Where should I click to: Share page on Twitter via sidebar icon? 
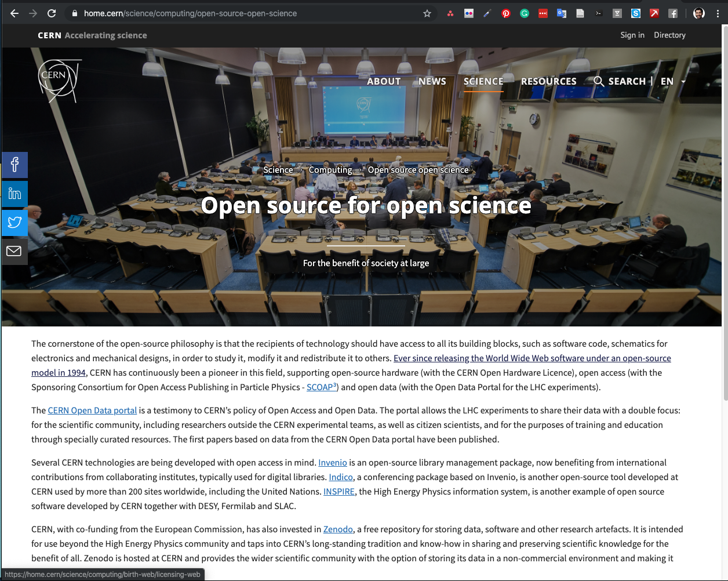pos(14,222)
